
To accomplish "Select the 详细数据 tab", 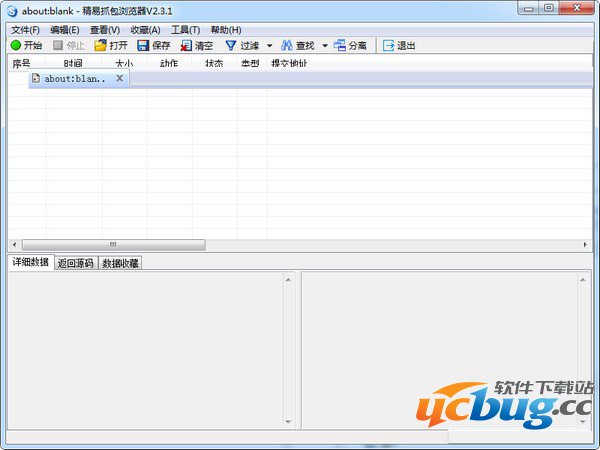I will [30, 263].
